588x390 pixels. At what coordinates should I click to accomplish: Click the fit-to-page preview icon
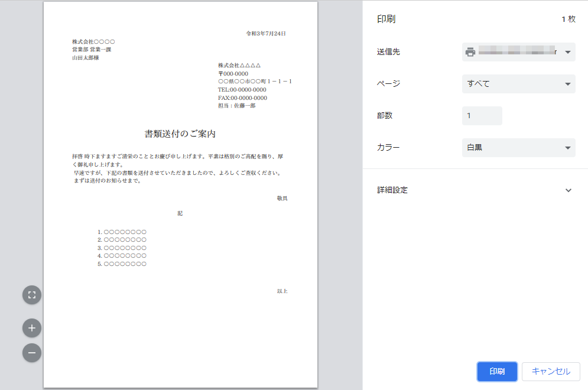[x=32, y=295]
